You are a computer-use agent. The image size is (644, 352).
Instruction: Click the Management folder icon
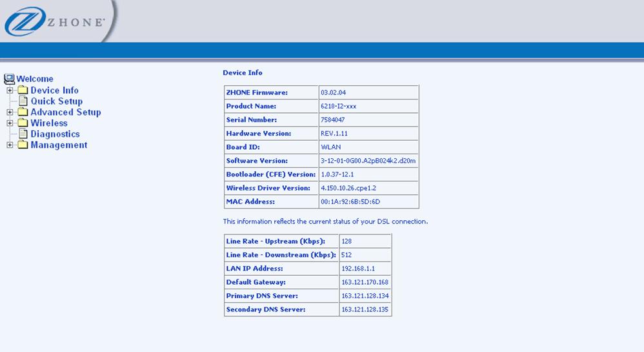tap(23, 145)
